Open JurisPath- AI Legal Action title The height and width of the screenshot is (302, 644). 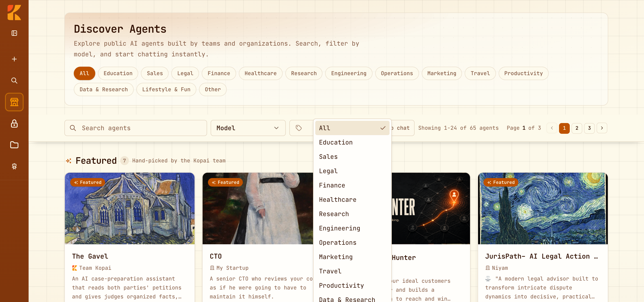click(x=542, y=256)
